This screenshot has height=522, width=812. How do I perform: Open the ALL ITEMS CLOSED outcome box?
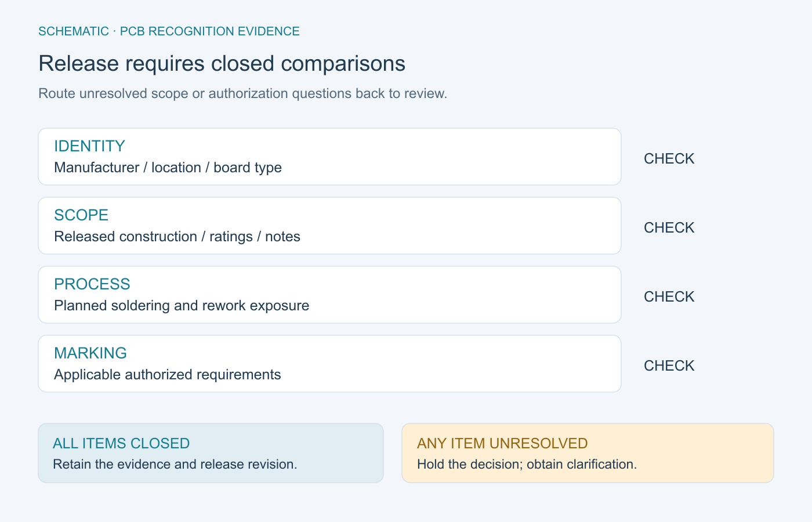[x=211, y=453]
